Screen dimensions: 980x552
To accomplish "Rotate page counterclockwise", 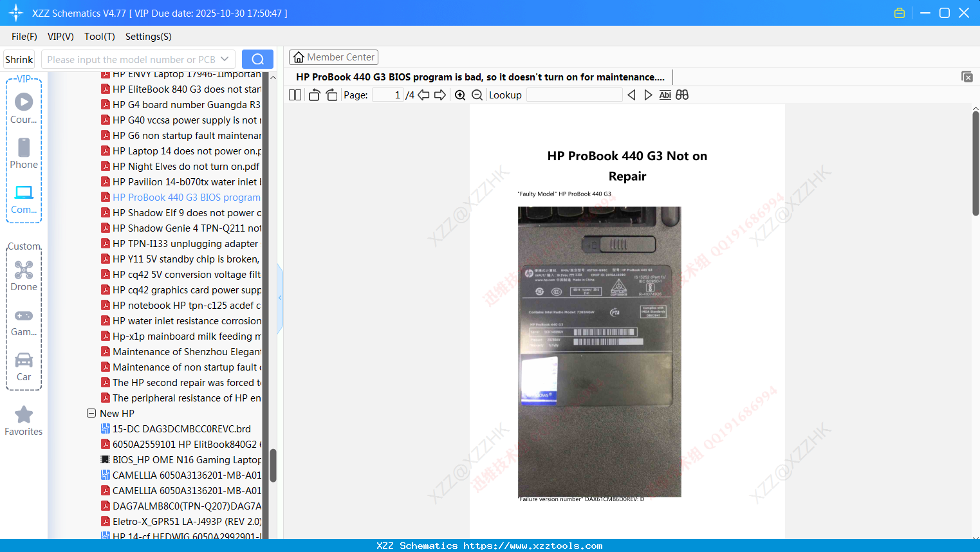I will (x=314, y=95).
